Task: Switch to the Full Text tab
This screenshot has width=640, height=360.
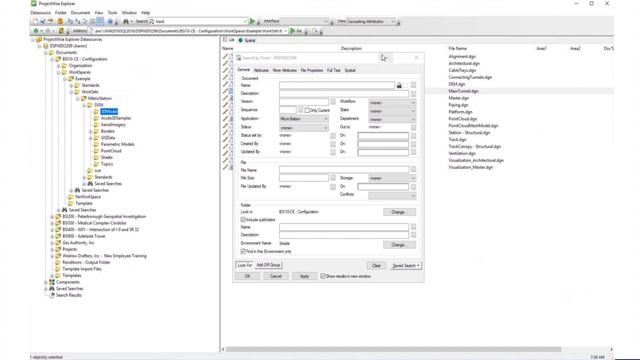Action: pos(333,71)
